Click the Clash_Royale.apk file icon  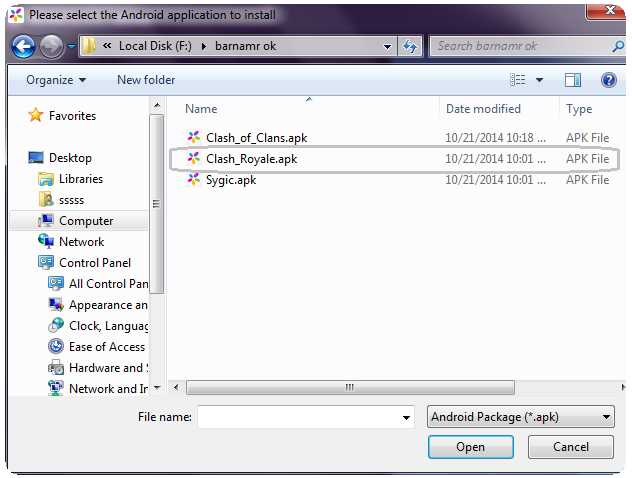point(194,158)
